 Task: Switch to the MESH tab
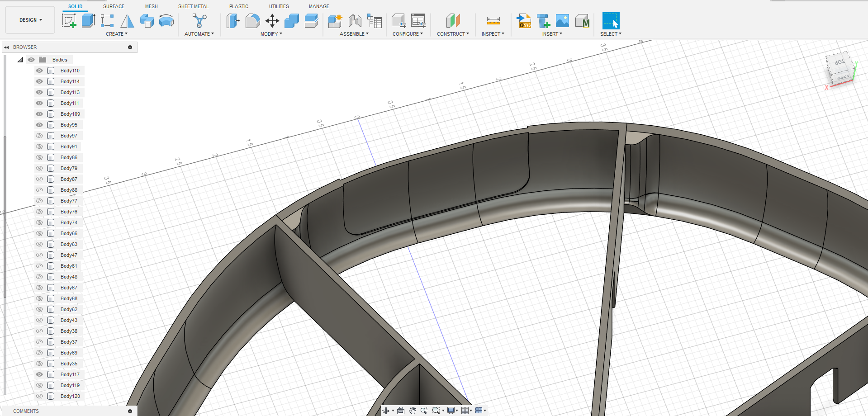pyautogui.click(x=152, y=6)
